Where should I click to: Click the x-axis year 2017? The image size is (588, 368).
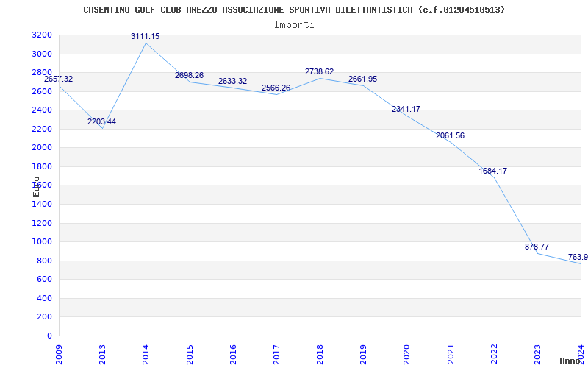pos(276,355)
